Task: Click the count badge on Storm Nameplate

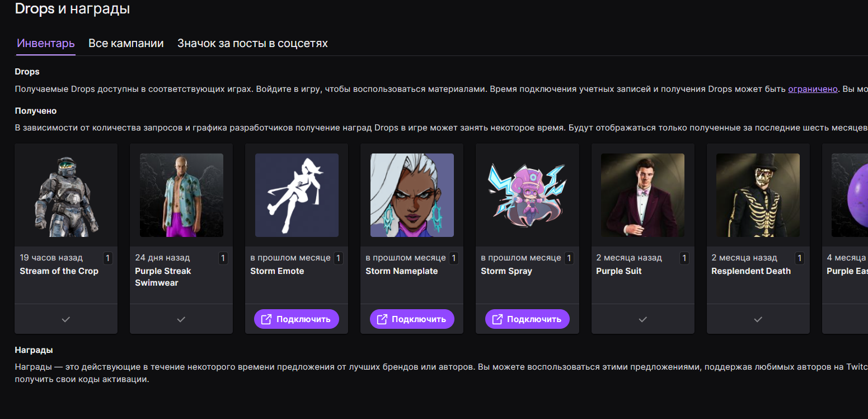Action: point(454,258)
